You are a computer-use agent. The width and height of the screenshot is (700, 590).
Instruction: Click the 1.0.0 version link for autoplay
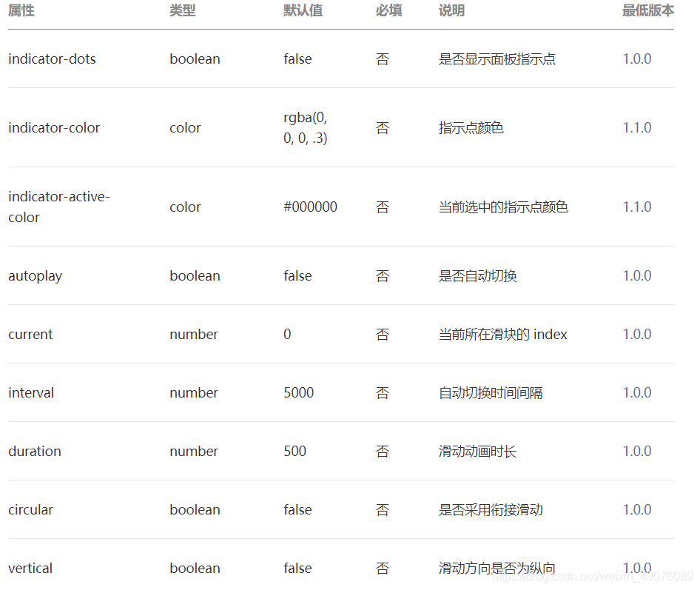pyautogui.click(x=637, y=275)
